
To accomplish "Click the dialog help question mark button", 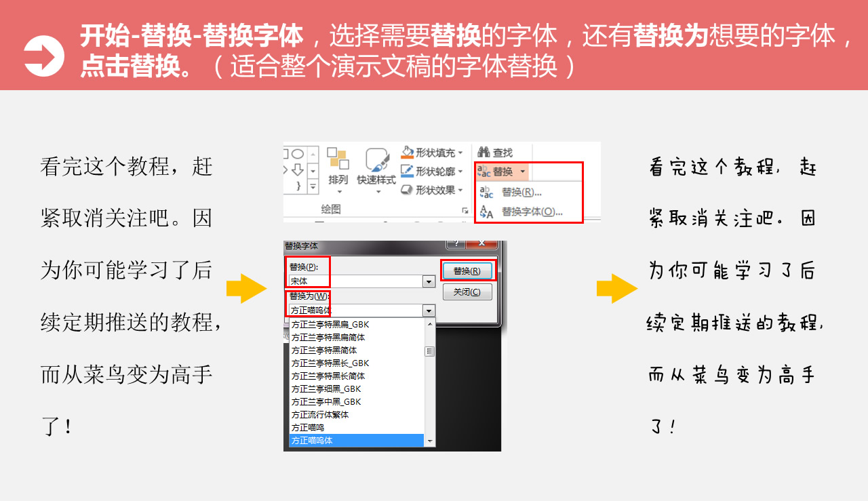I will (x=455, y=243).
